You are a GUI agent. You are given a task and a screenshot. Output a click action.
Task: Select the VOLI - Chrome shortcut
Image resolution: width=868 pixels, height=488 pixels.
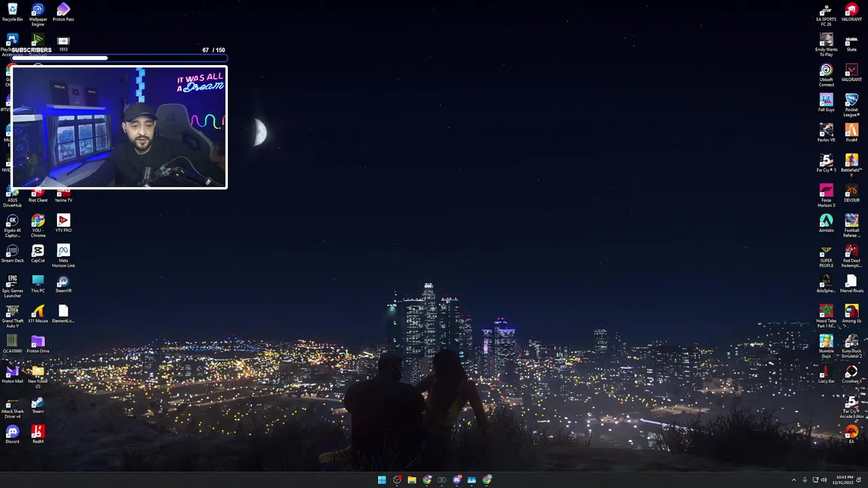[x=38, y=226]
